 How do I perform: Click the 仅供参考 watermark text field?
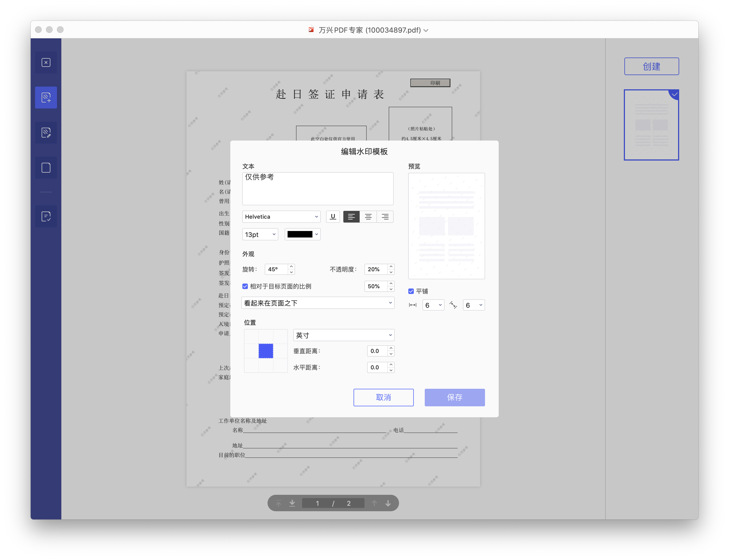coord(317,189)
